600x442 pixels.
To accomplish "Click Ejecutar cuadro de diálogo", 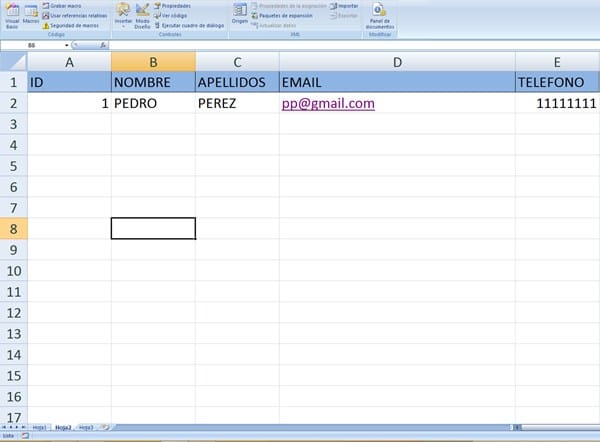I will tap(189, 26).
